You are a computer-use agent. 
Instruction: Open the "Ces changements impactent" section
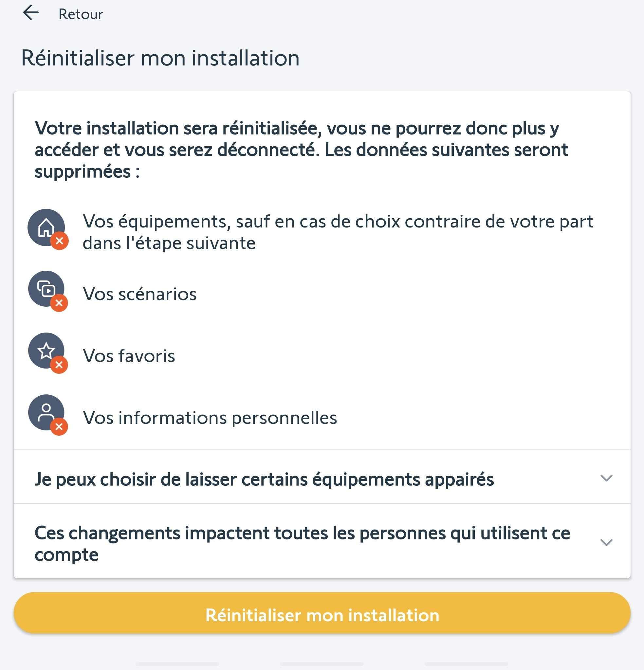[302, 543]
